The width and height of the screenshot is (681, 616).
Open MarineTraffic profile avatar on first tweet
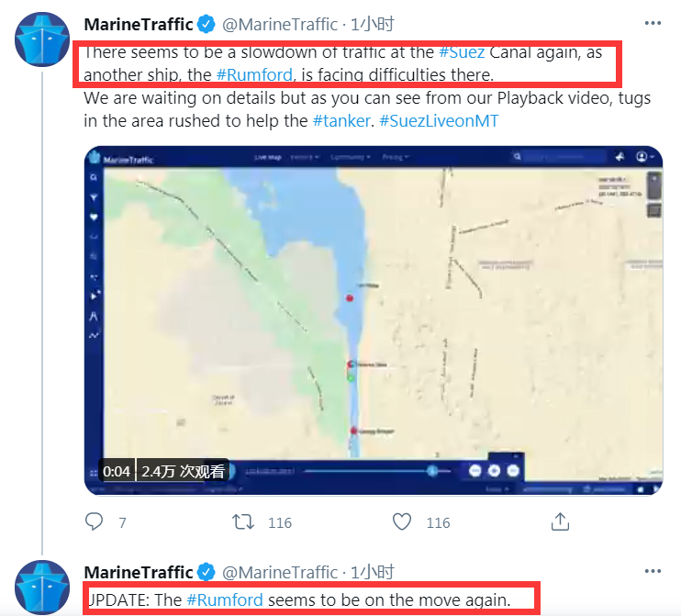[42, 39]
